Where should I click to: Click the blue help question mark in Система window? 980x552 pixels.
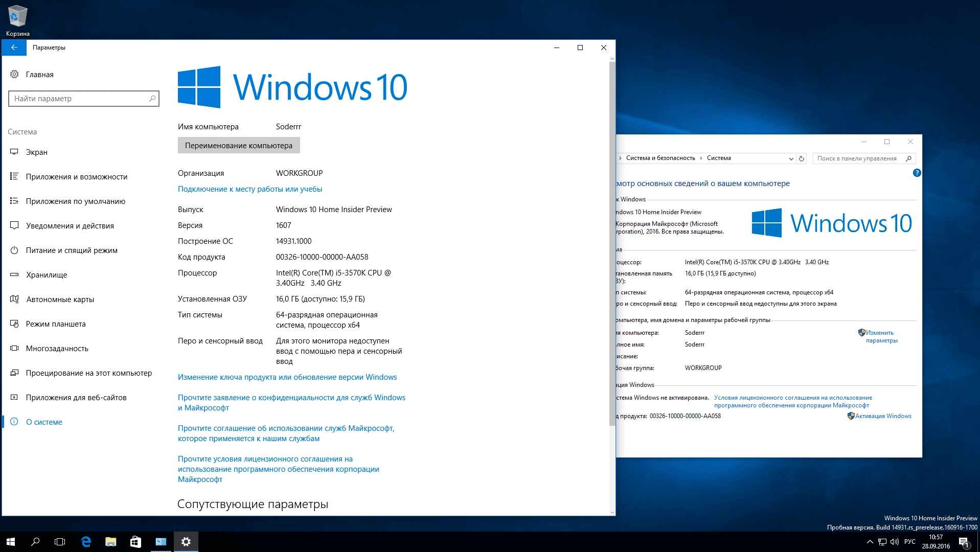point(917,173)
